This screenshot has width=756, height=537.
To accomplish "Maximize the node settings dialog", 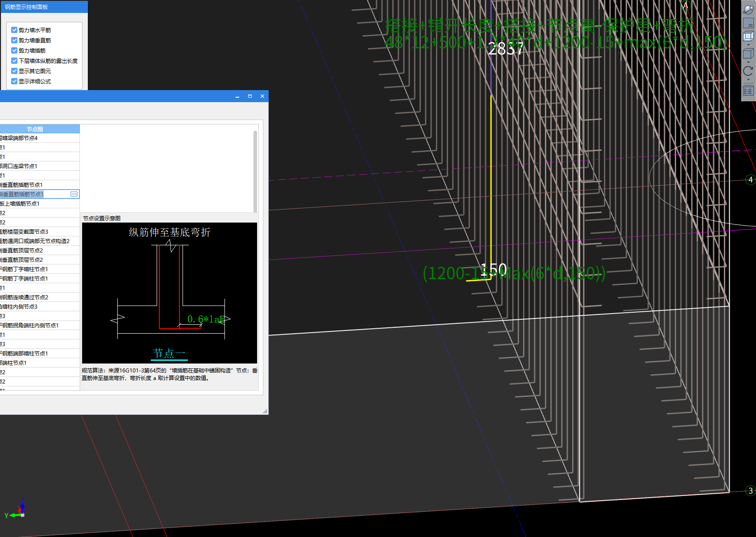I will [x=250, y=96].
